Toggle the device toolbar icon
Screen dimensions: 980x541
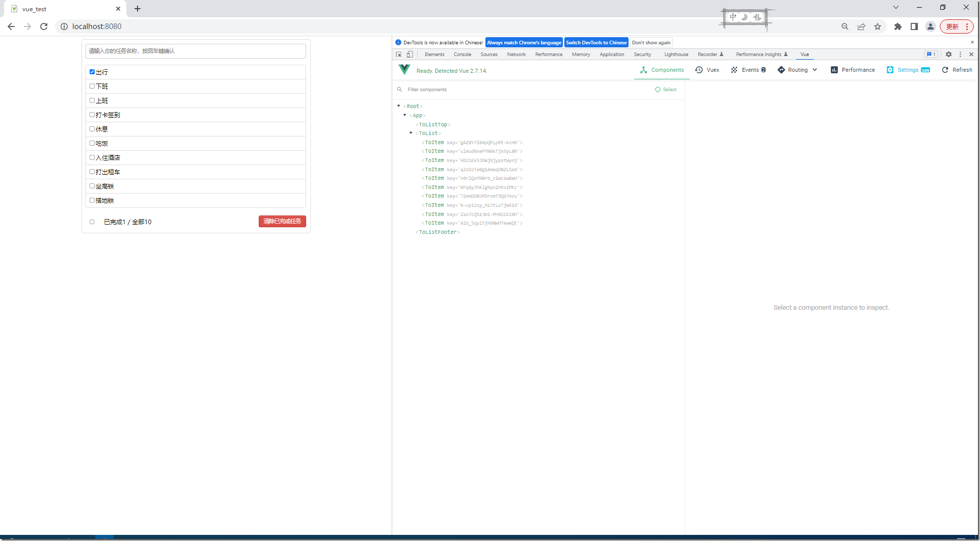tap(410, 55)
